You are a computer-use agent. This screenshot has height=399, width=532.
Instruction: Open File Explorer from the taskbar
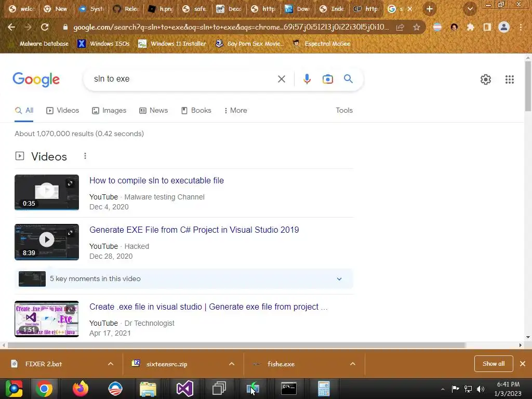[x=148, y=389]
